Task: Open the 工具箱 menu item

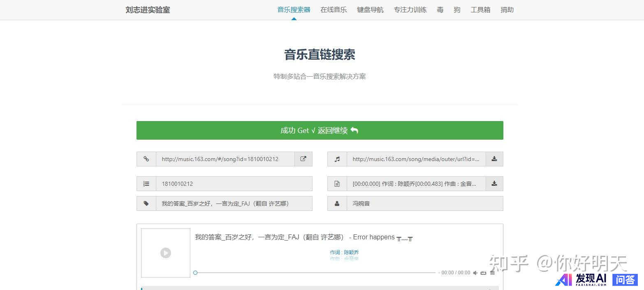Action: click(x=480, y=10)
